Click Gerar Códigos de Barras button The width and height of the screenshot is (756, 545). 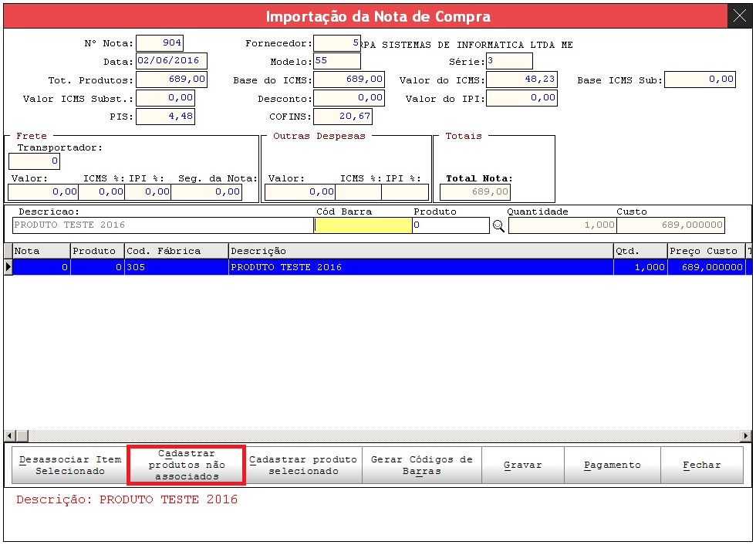(x=422, y=465)
